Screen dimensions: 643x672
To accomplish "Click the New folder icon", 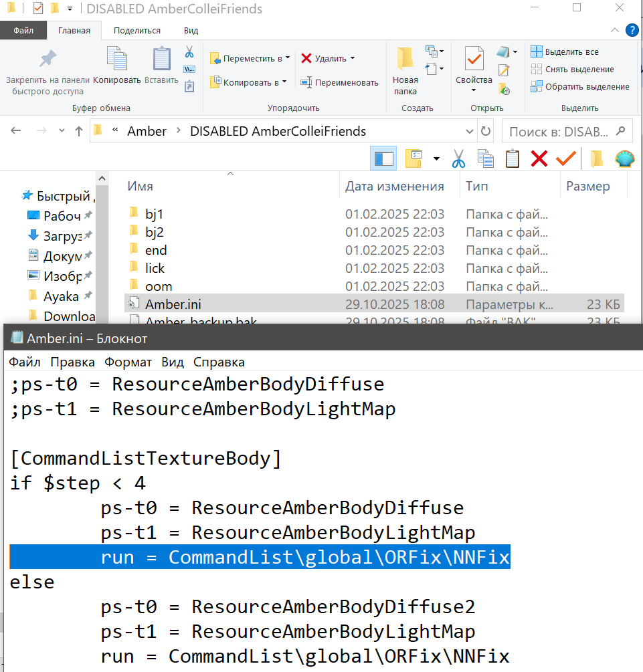I will tap(405, 58).
